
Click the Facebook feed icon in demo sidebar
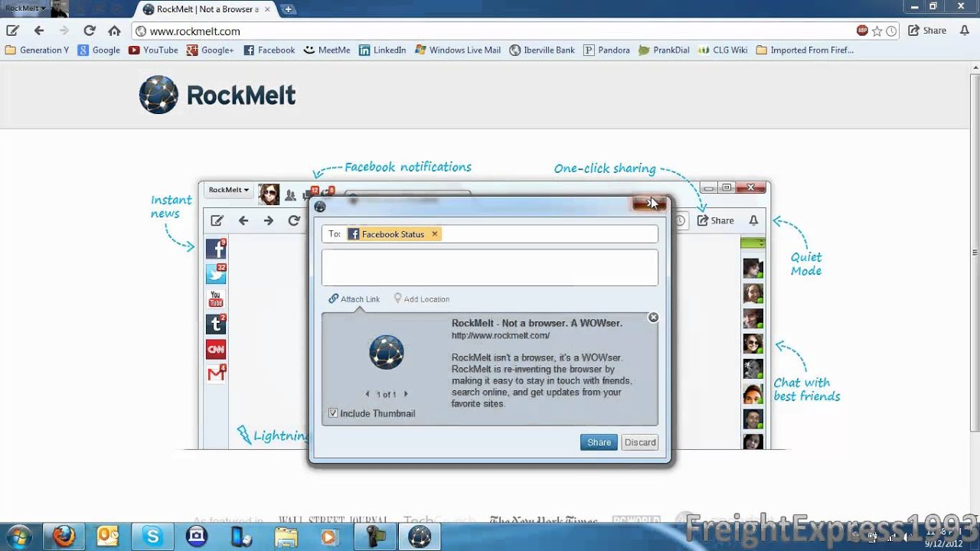coord(216,249)
